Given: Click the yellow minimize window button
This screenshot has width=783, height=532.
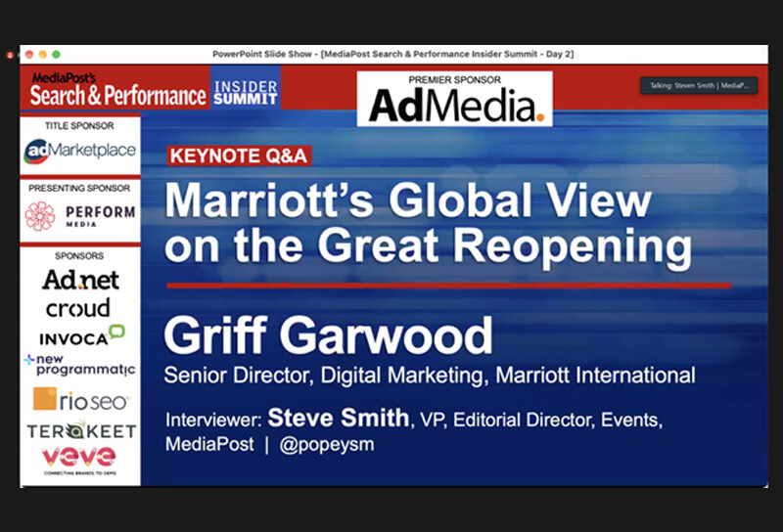Looking at the screenshot, I should [42, 55].
